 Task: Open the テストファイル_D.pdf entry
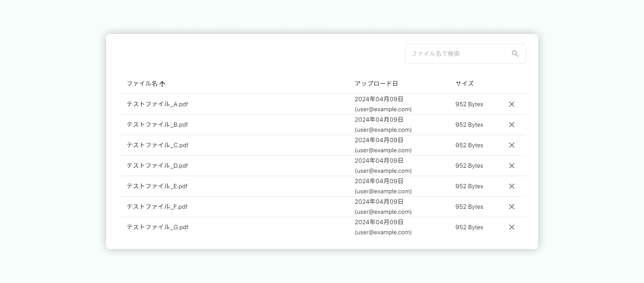(x=157, y=166)
